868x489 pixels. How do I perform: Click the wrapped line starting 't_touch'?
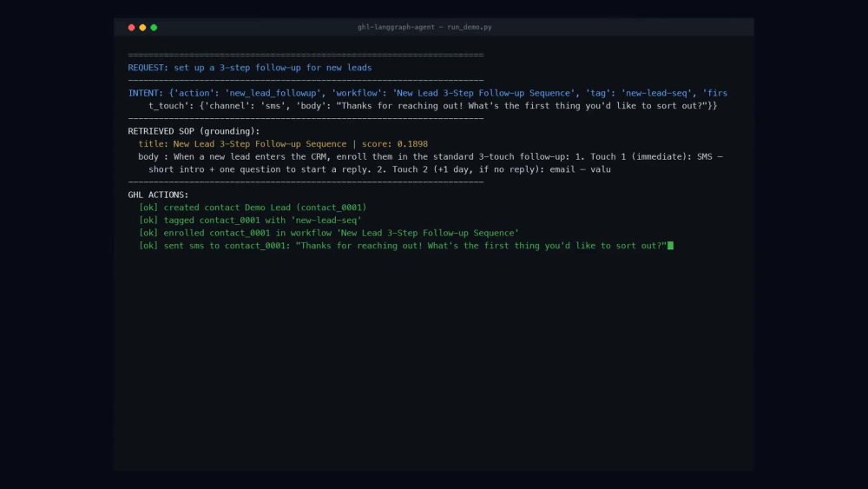click(432, 106)
